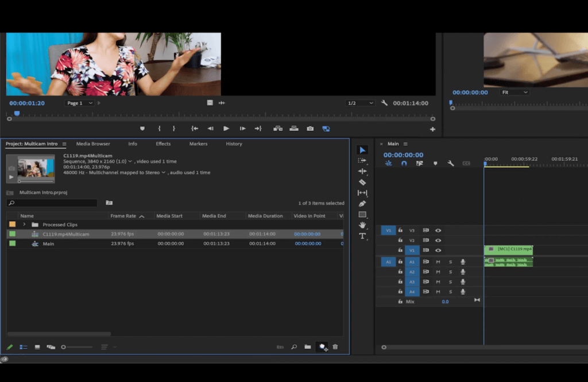Viewport: 588px width, 382px height.
Task: Open the Captions display icon in the timeline
Action: [466, 164]
